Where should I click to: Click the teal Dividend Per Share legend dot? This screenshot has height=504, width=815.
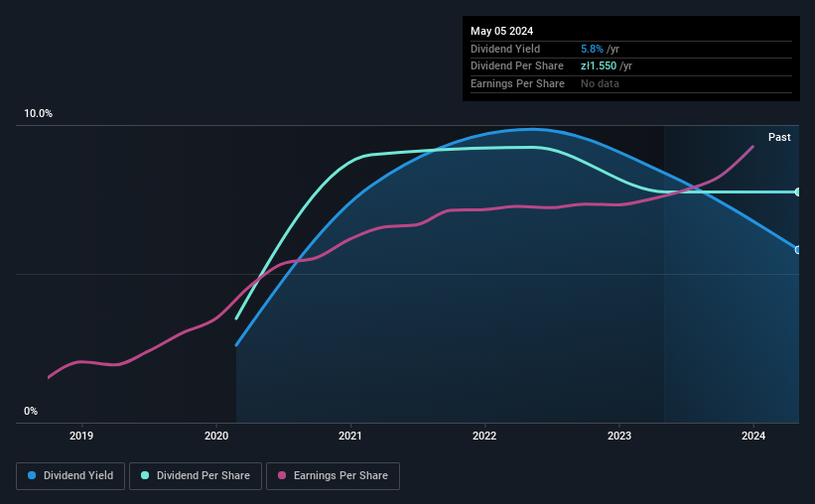pyautogui.click(x=145, y=475)
